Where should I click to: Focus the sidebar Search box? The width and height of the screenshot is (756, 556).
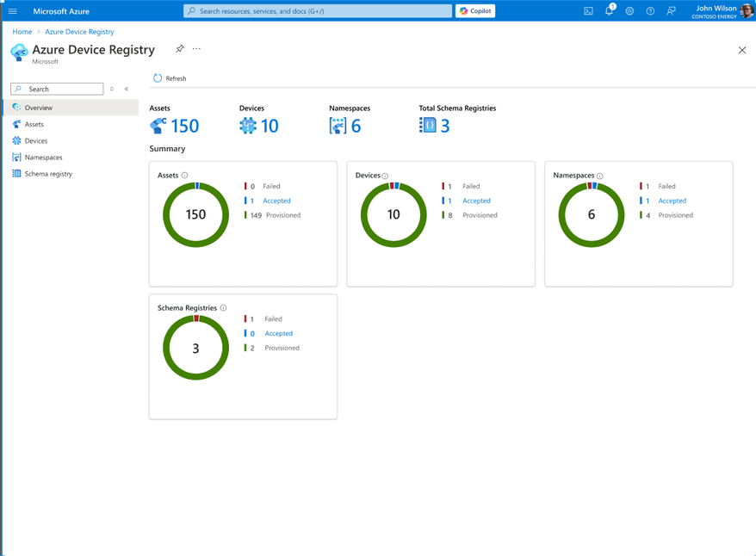(x=57, y=89)
